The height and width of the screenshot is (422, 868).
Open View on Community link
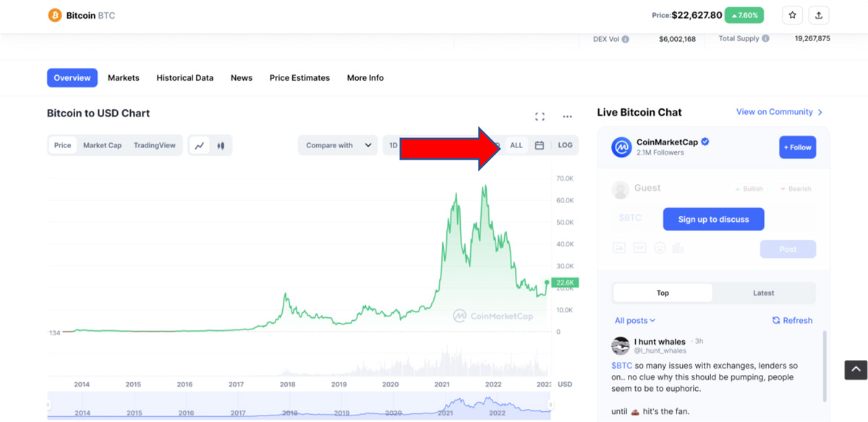[779, 112]
